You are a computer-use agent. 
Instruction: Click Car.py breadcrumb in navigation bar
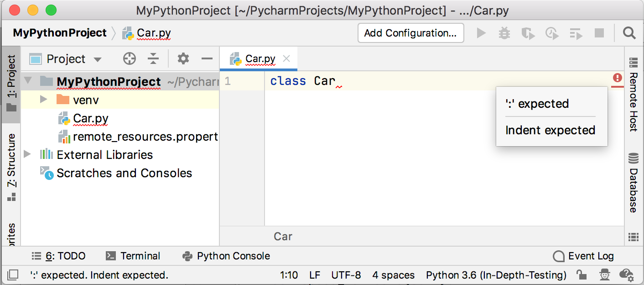(x=147, y=33)
